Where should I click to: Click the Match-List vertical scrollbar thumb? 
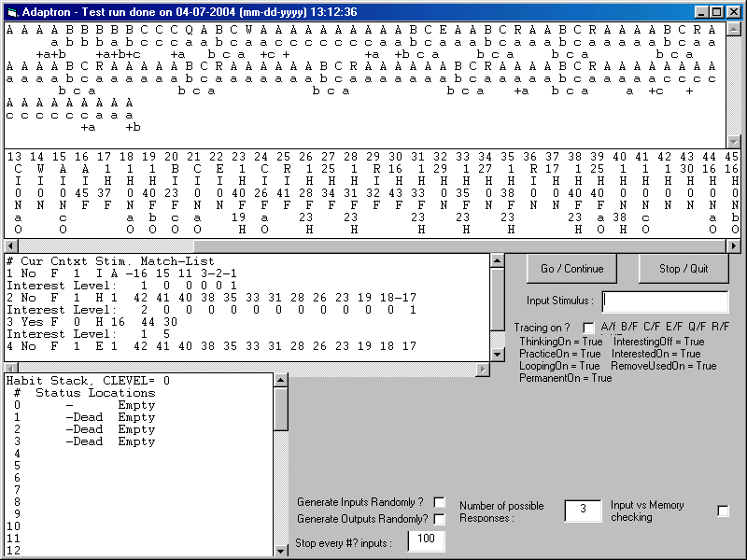[498, 299]
